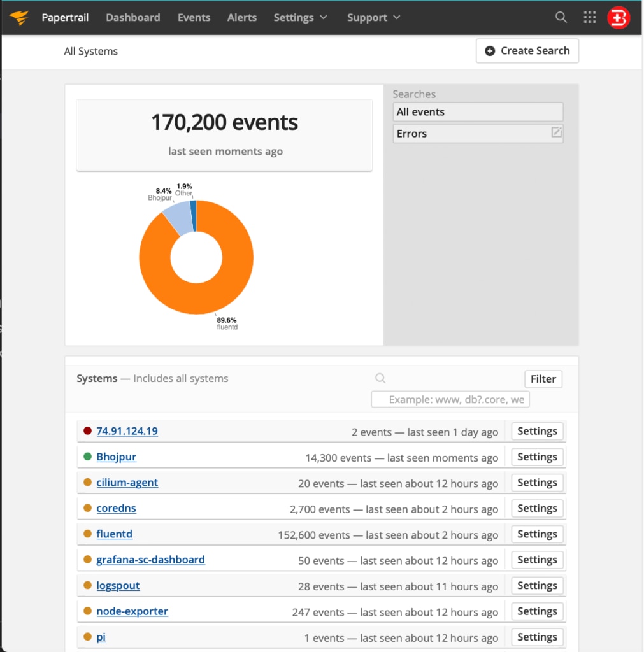
Task: Open Settings for 74.91.124.19
Action: pos(537,431)
